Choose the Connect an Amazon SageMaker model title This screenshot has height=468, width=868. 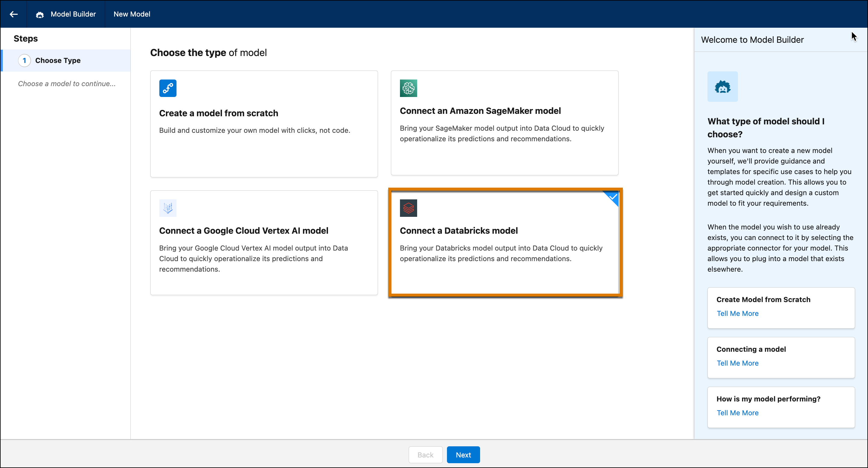click(x=480, y=111)
